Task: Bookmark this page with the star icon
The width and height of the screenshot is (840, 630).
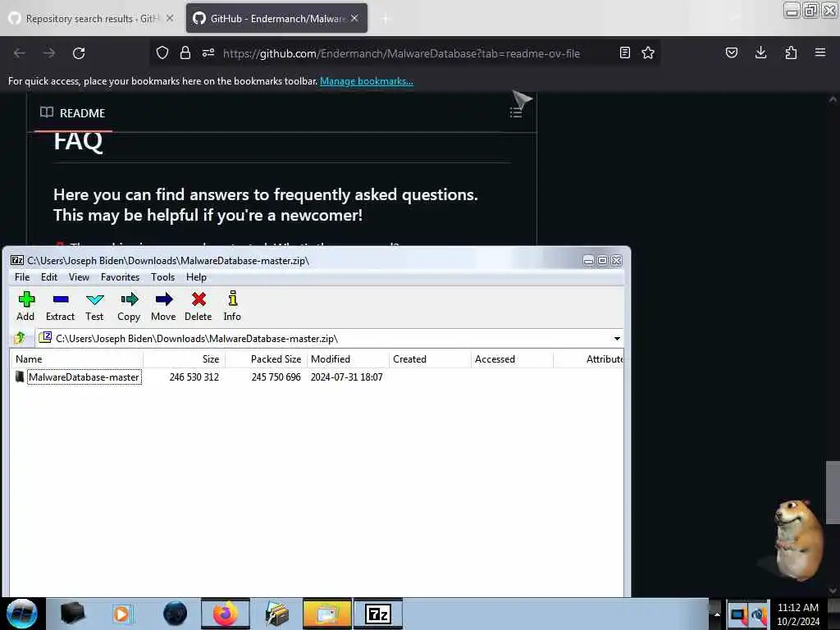Action: coord(648,52)
